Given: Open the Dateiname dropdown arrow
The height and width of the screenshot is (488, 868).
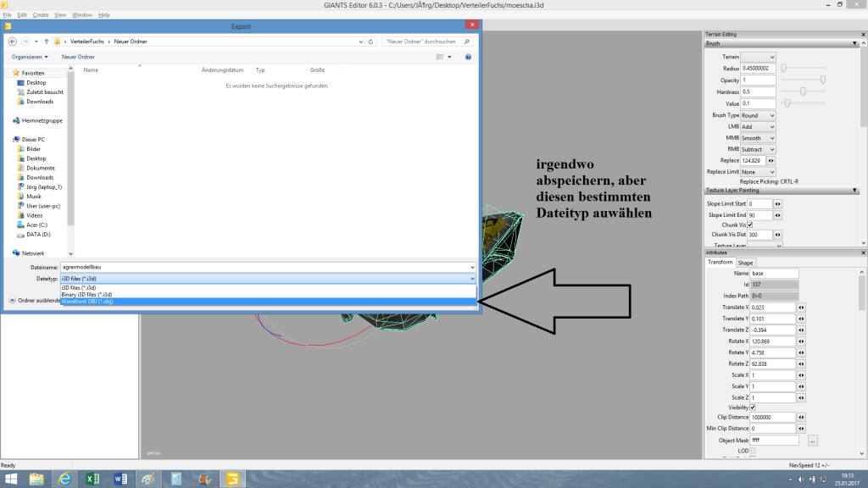Looking at the screenshot, I should (471, 267).
